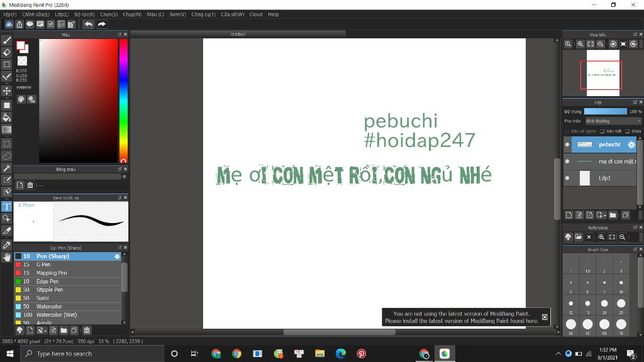Open the Cloud menu

pyautogui.click(x=256, y=14)
